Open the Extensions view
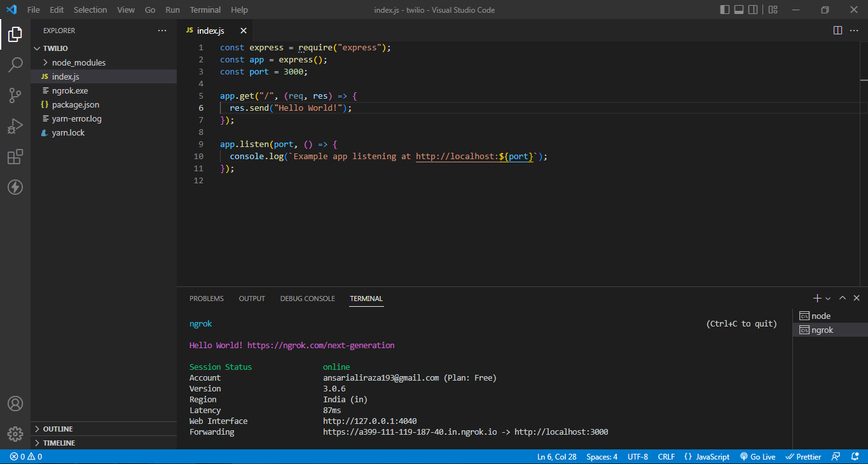This screenshot has height=464, width=868. tap(15, 157)
